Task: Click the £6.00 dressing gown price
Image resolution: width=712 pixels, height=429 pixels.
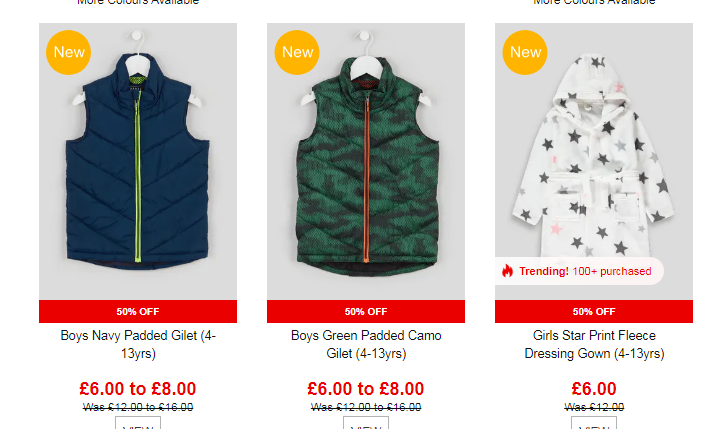Action: pyautogui.click(x=594, y=389)
